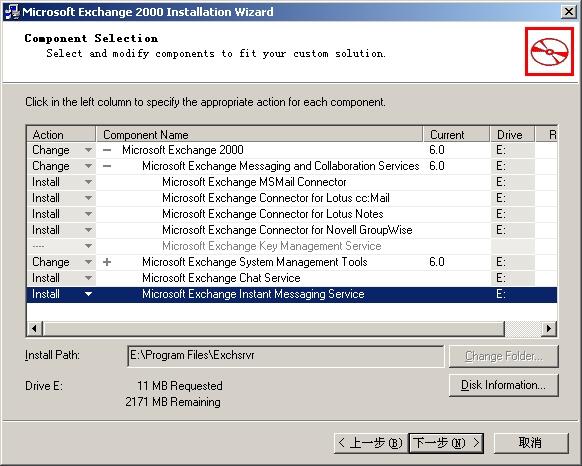This screenshot has height=466, width=582.
Task: Click the Current column header
Action: [456, 134]
